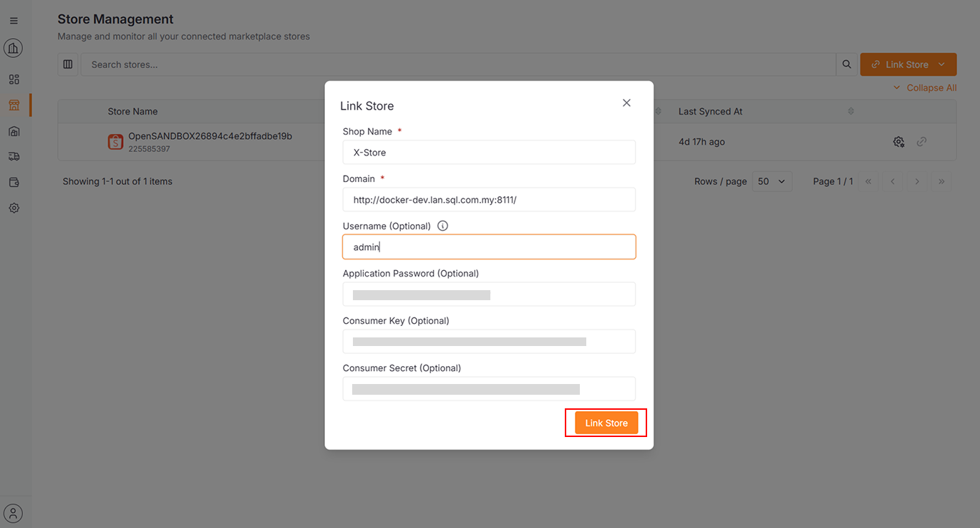The height and width of the screenshot is (528, 980).
Task: Open the wallet icon in sidebar
Action: [14, 182]
